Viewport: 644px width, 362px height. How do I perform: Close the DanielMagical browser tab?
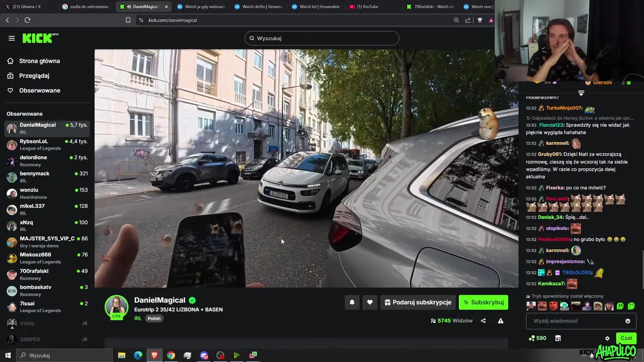pos(166,7)
